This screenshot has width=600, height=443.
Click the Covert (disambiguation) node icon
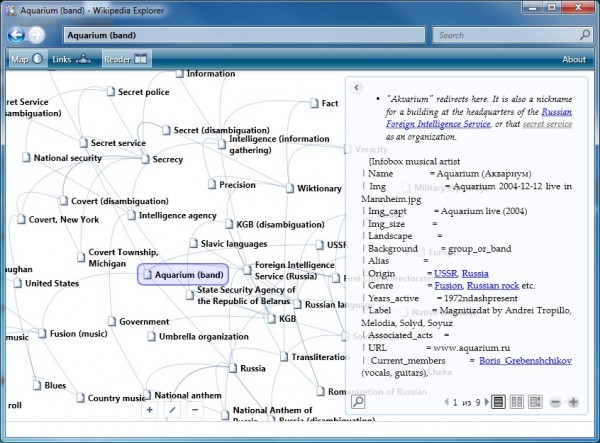[64, 200]
